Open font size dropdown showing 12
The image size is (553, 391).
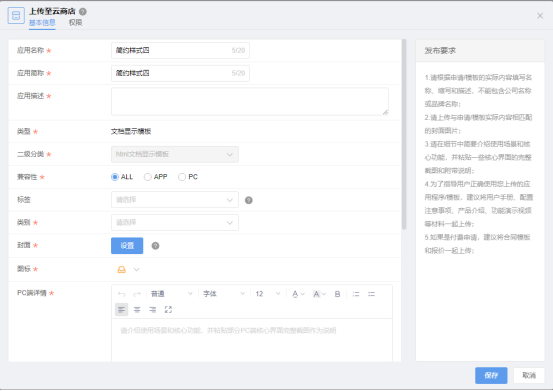pos(268,294)
